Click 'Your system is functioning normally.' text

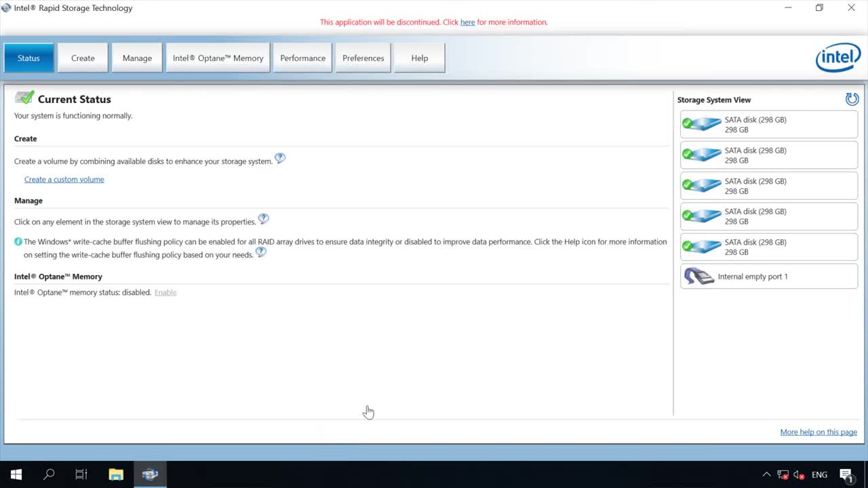tap(73, 116)
